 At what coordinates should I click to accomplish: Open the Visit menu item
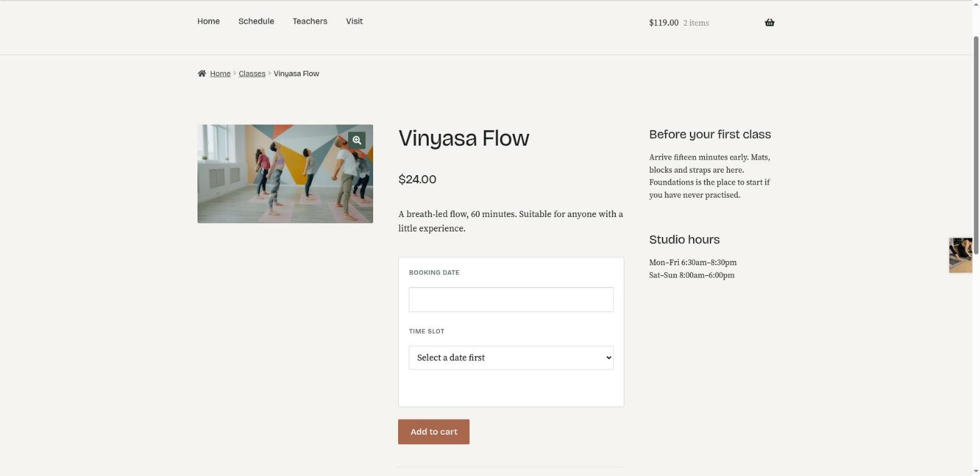[354, 21]
